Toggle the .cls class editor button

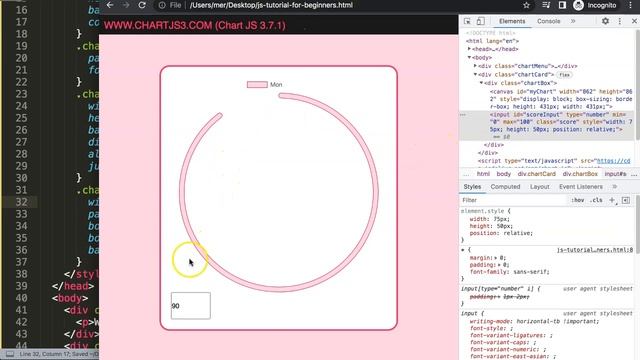597,200
